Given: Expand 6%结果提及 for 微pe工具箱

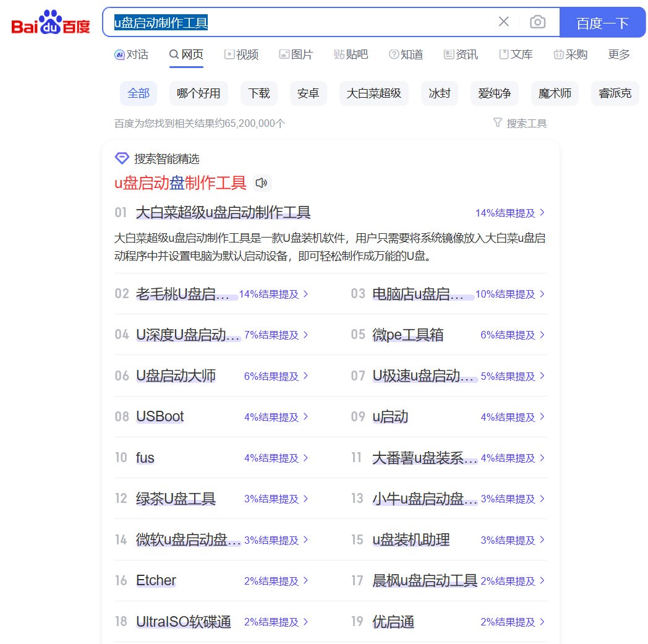Looking at the screenshot, I should [513, 335].
